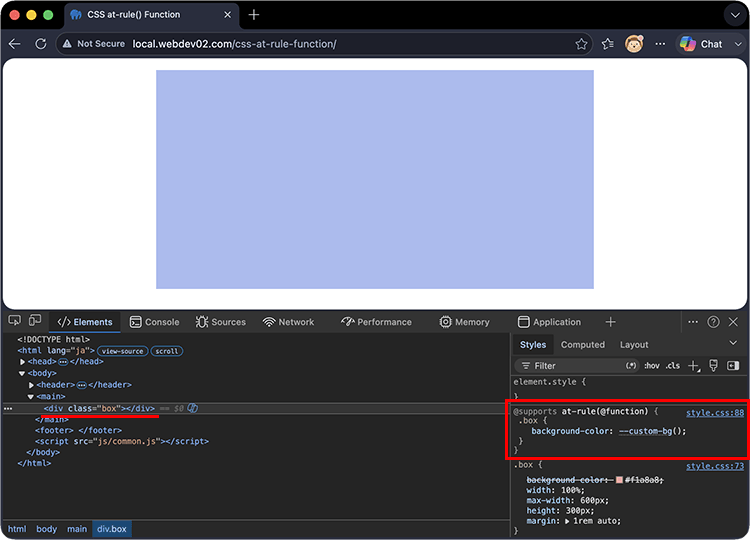
Task: Open Copilot Chat
Action: pos(701,44)
